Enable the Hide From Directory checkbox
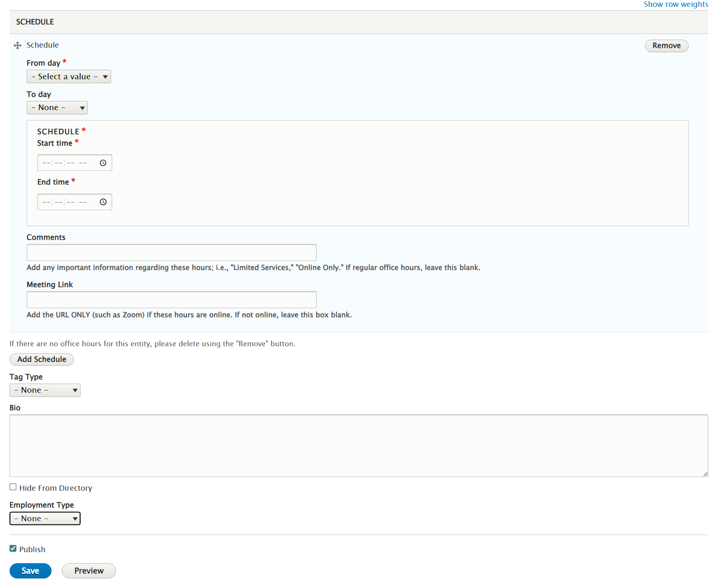This screenshot has width=709, height=588. (x=13, y=487)
